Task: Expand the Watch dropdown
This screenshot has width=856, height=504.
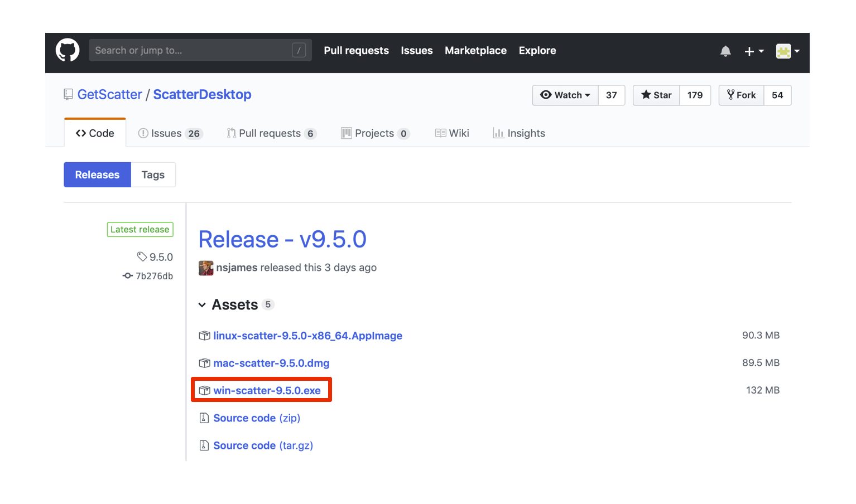Action: [x=565, y=95]
